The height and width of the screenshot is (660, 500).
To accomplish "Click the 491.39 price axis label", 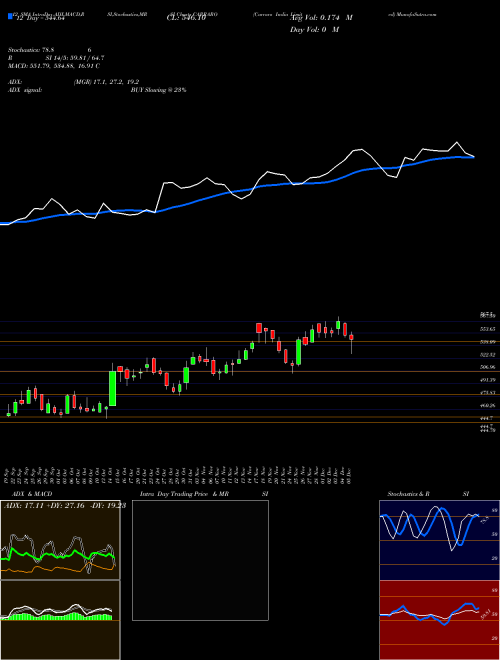I will (487, 380).
